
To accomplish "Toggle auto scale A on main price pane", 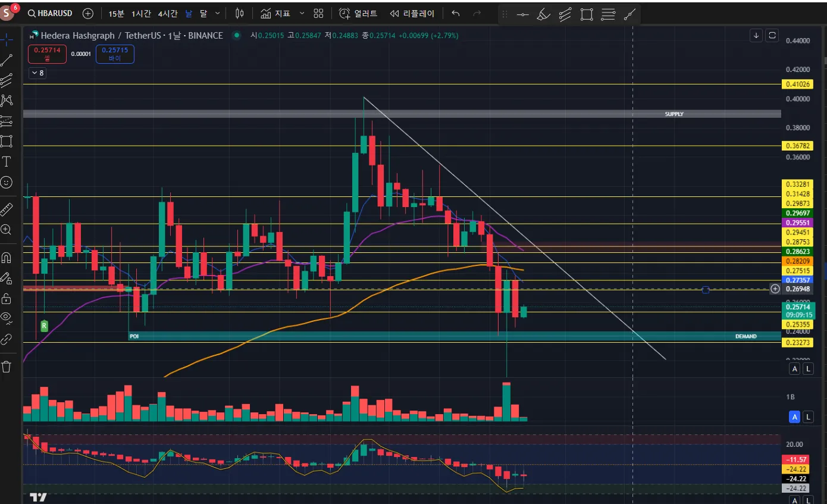I will (x=794, y=369).
